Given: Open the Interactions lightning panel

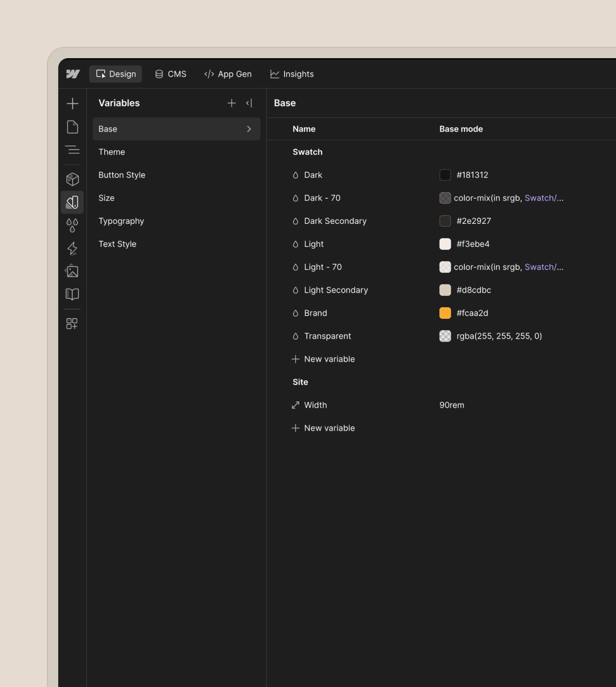Looking at the screenshot, I should click(x=73, y=249).
